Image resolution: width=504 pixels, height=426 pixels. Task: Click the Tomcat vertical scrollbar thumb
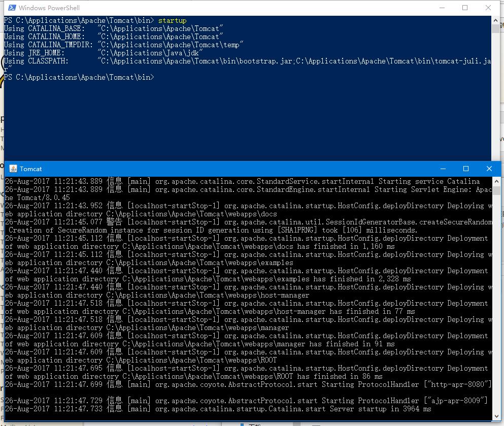coord(496,190)
